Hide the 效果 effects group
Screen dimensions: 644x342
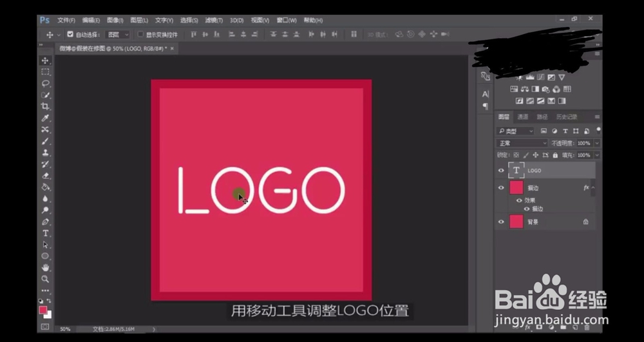tap(519, 201)
